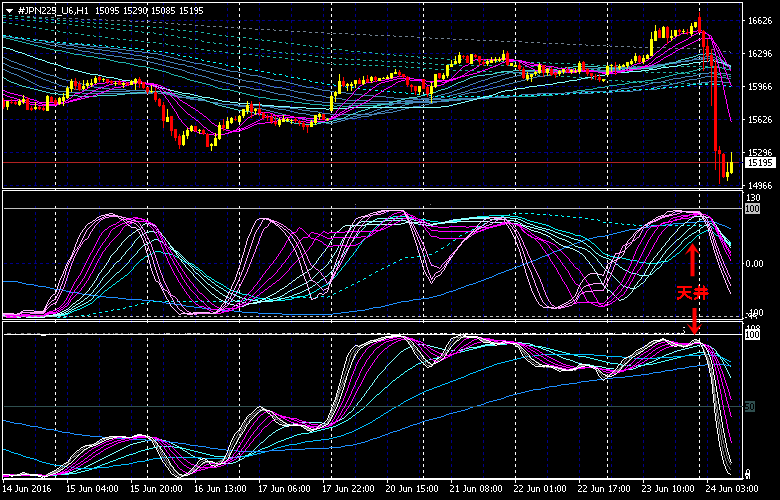The height and width of the screenshot is (500, 780).
Task: Click the 16 Jun 13:00 time label
Action: 220,488
